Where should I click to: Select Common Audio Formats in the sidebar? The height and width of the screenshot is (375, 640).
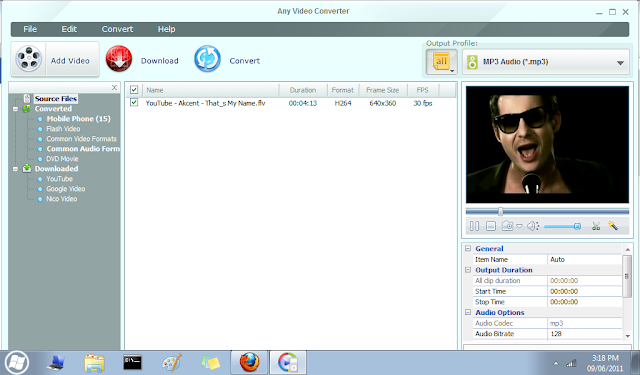[x=83, y=149]
